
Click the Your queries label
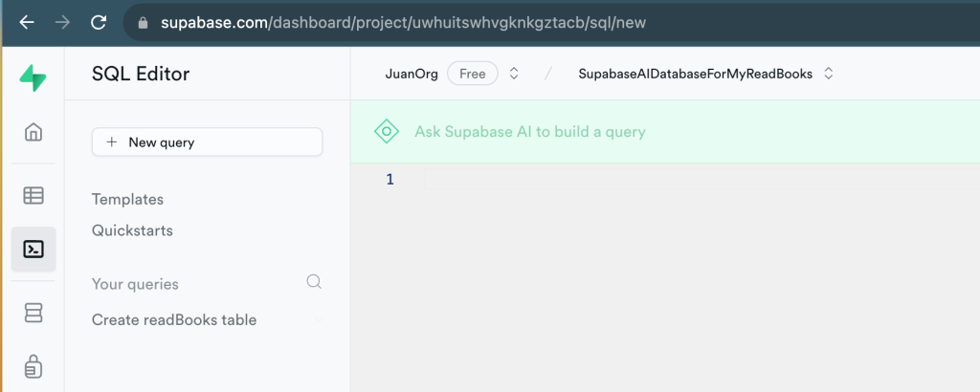[x=135, y=284]
